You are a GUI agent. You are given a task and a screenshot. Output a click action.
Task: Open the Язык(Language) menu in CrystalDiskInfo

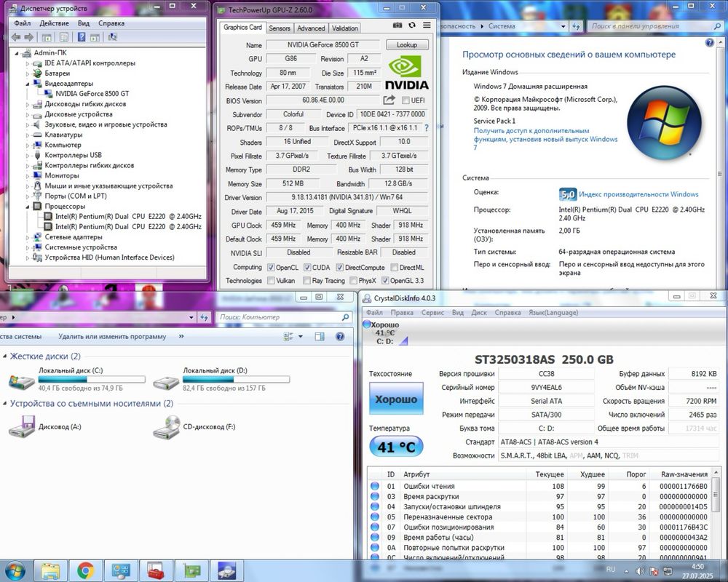pos(553,312)
